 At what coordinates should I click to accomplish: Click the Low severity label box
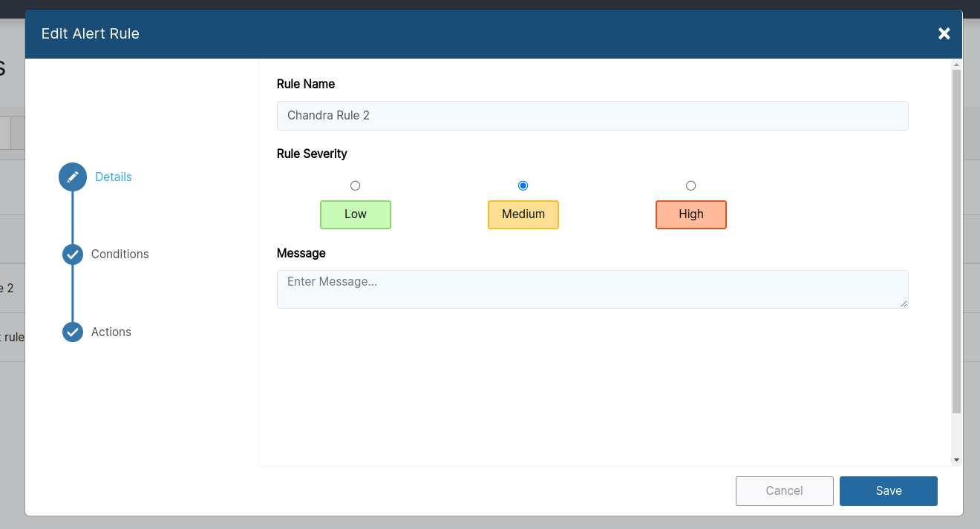click(x=355, y=214)
